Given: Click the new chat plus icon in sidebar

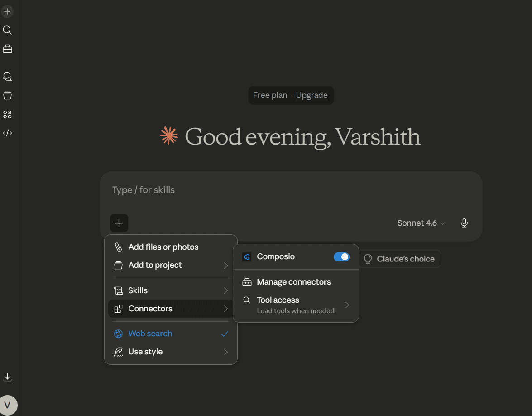Looking at the screenshot, I should (x=7, y=11).
